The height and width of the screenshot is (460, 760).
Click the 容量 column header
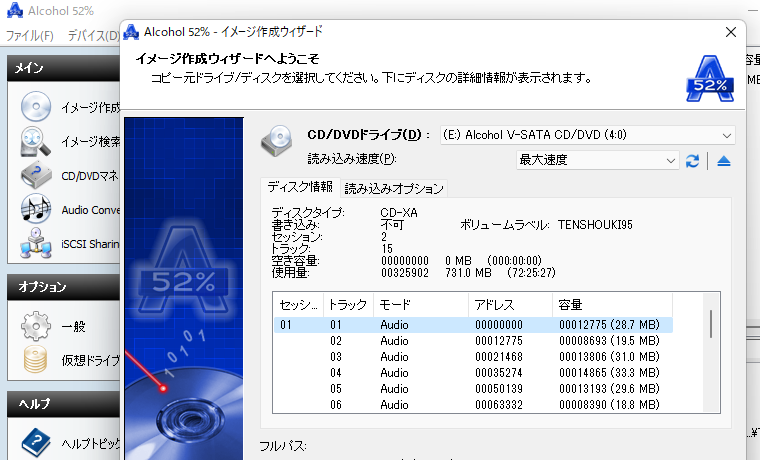[610, 304]
